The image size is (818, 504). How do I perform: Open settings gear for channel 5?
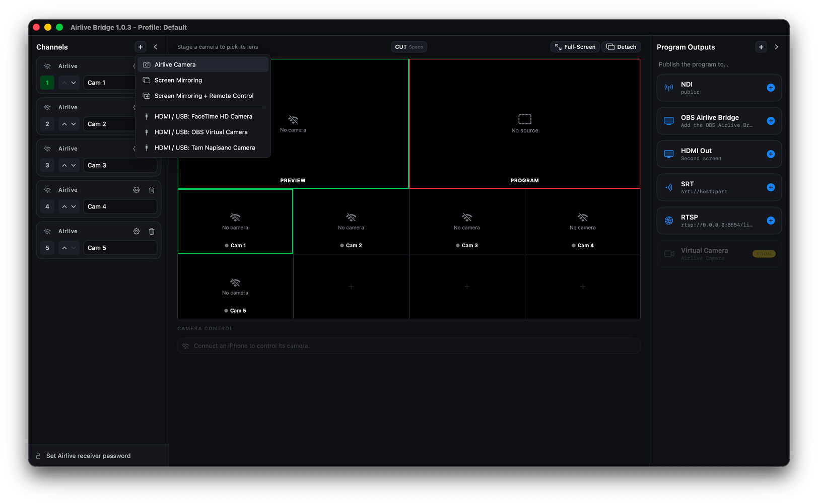point(137,231)
